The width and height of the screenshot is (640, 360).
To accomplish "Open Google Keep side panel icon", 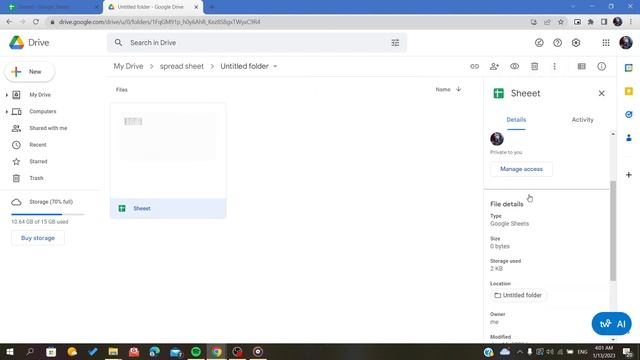I will tap(629, 91).
